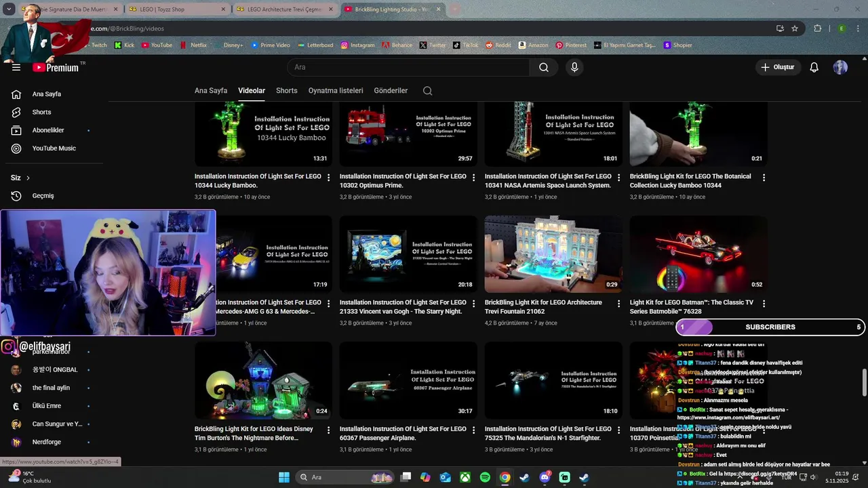Open the TikTok bookmark

pyautogui.click(x=466, y=45)
